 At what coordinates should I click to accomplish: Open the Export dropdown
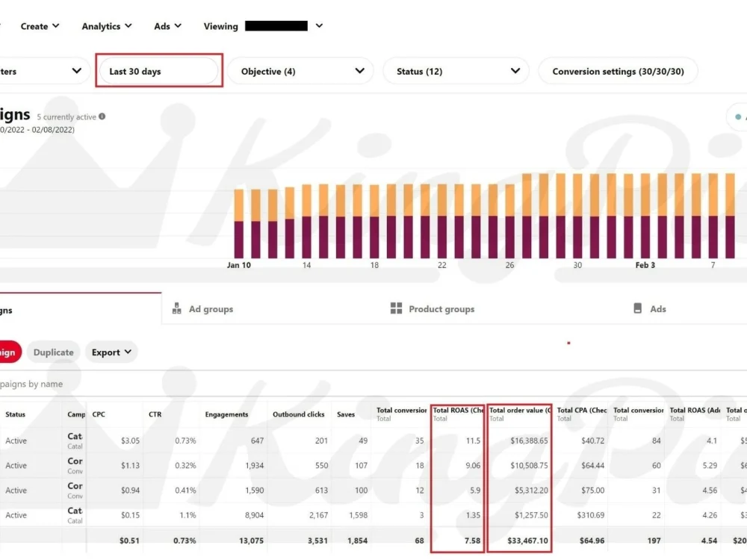[x=111, y=352]
